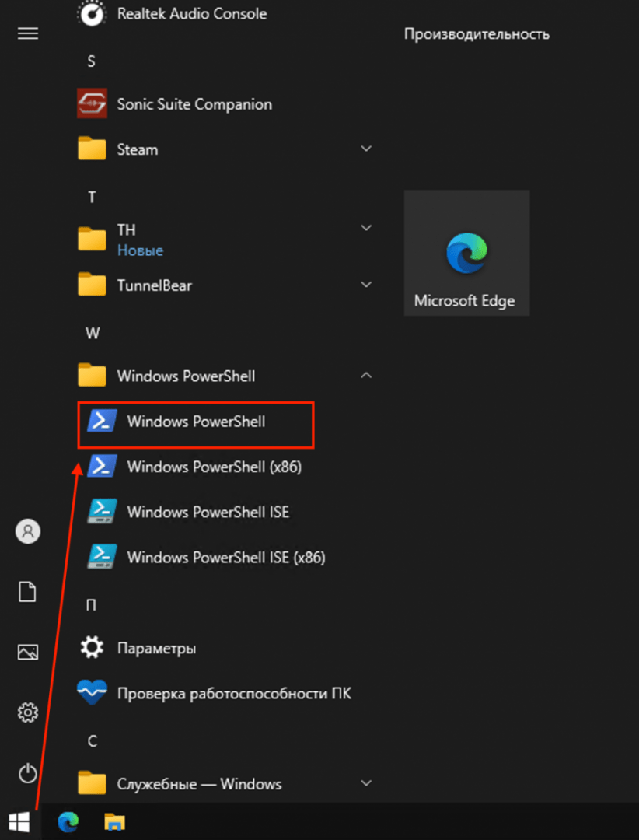Launch Sonic Suite Companion app
639x840 pixels.
(194, 104)
